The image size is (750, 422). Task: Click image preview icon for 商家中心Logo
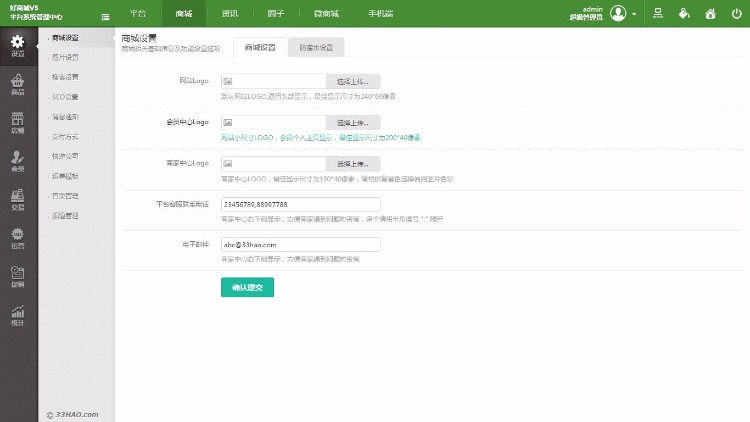[228, 164]
